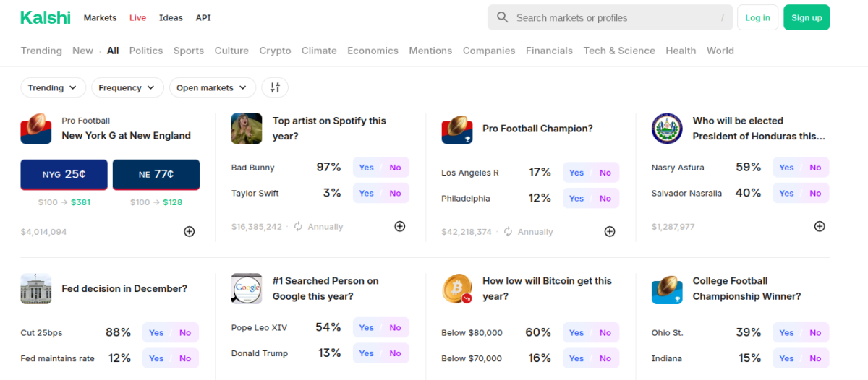Open the Open markets dropdown
Viewport: 868px width, 380px height.
pyautogui.click(x=213, y=87)
